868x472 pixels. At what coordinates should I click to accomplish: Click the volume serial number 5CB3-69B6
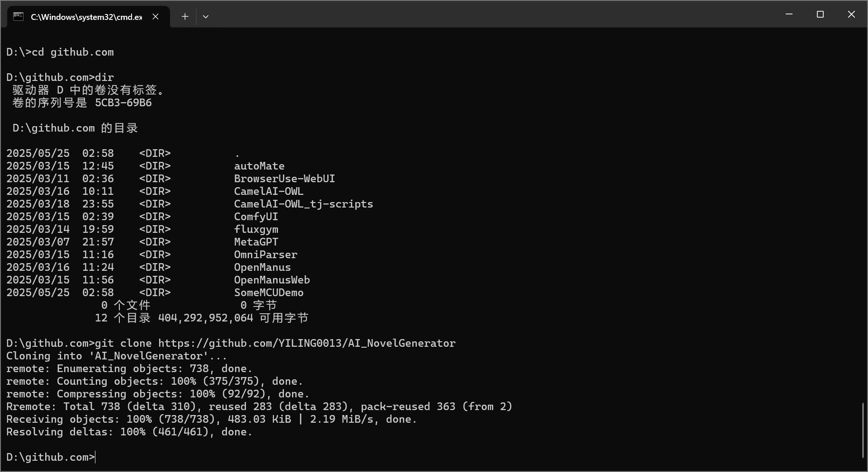123,103
